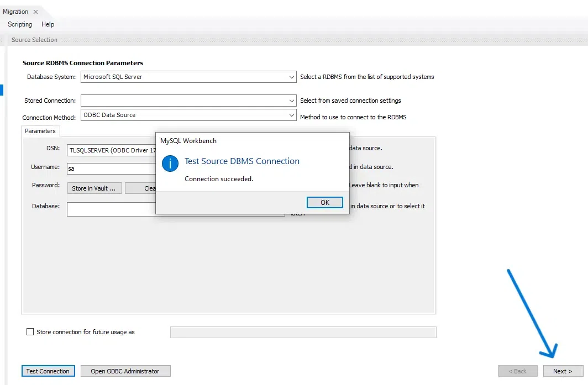Click the 'Connection succeeded.' message text
The width and height of the screenshot is (588, 385).
point(219,179)
